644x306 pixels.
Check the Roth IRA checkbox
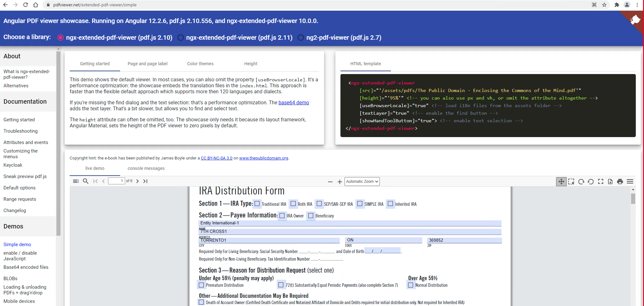coord(293,204)
